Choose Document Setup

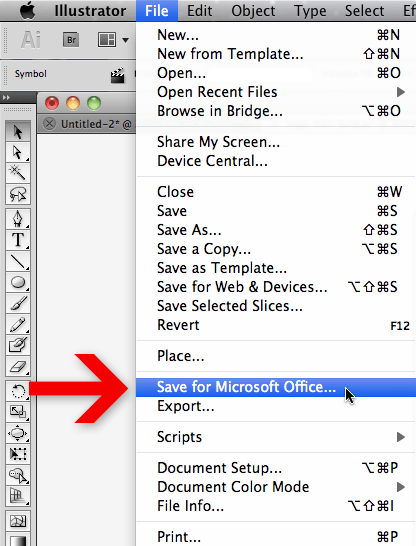(x=276, y=468)
